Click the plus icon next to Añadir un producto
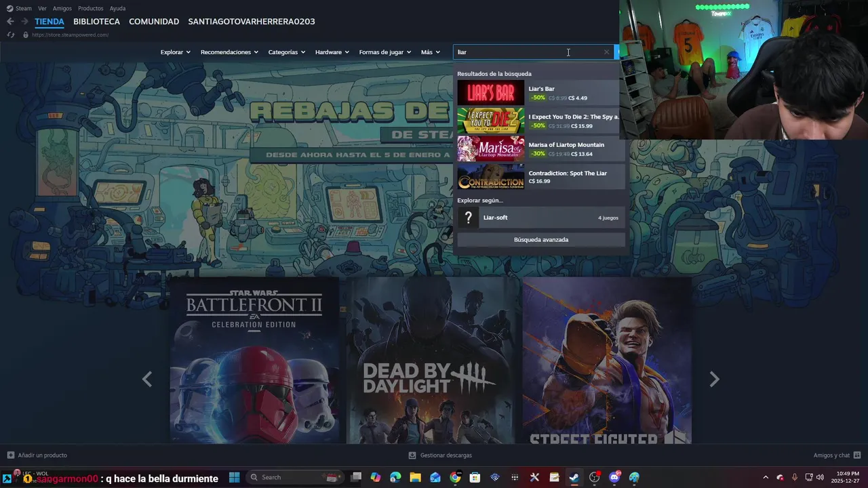868x488 pixels. [10, 455]
